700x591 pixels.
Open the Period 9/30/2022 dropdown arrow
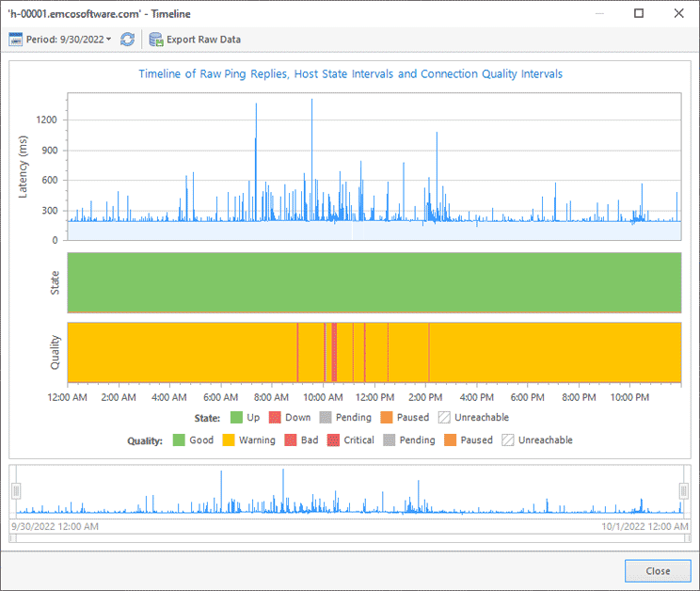tap(108, 40)
